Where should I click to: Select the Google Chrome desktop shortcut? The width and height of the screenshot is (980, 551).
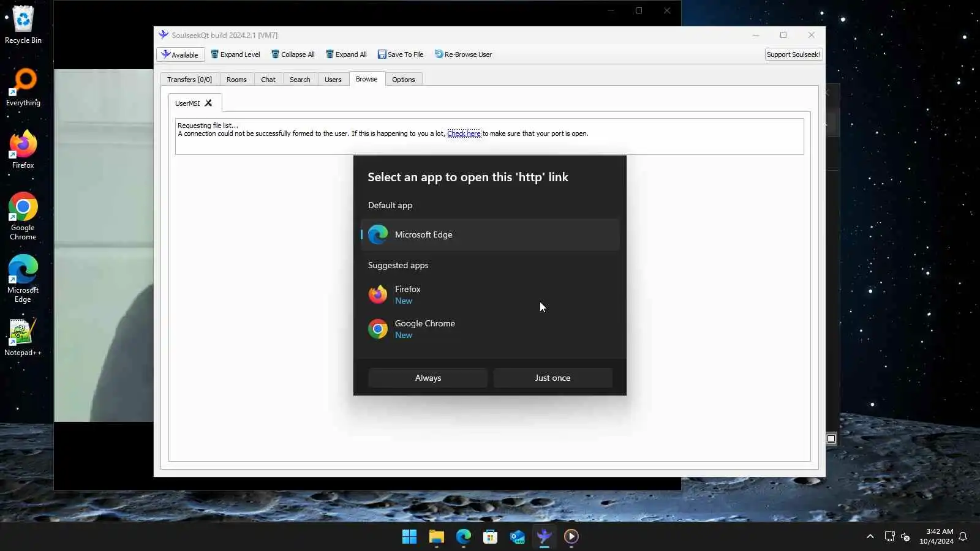(23, 216)
